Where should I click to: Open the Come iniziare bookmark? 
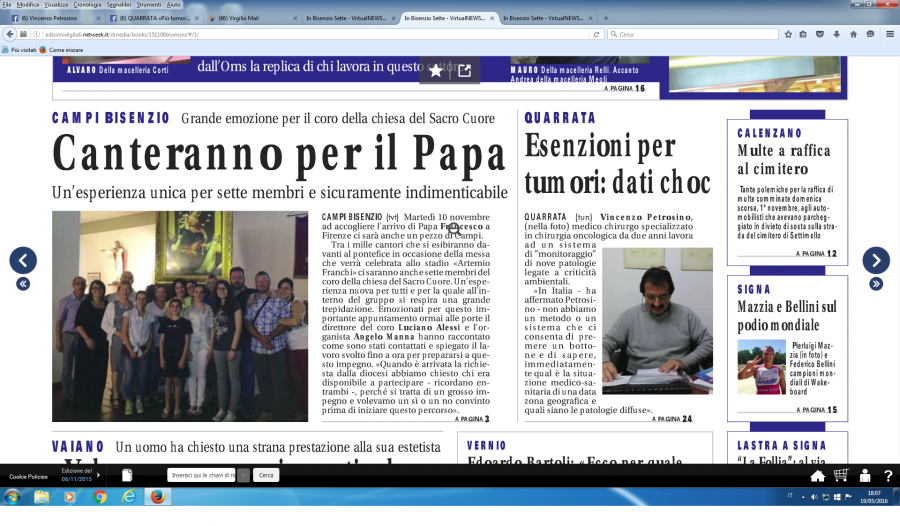(61, 50)
